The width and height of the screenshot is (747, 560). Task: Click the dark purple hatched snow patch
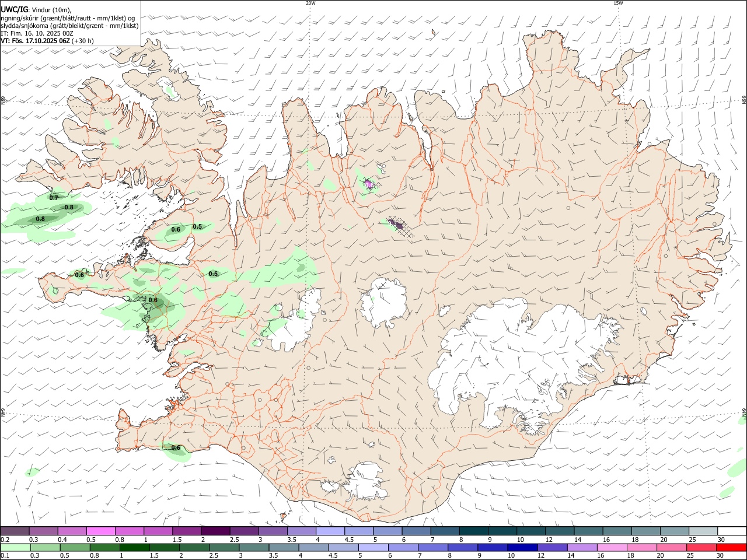pyautogui.click(x=396, y=223)
